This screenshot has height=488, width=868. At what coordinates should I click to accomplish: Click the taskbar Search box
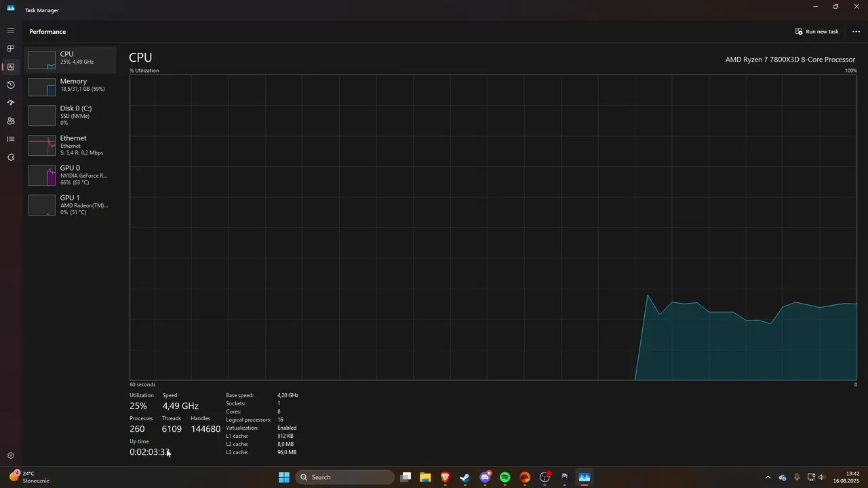click(x=345, y=477)
